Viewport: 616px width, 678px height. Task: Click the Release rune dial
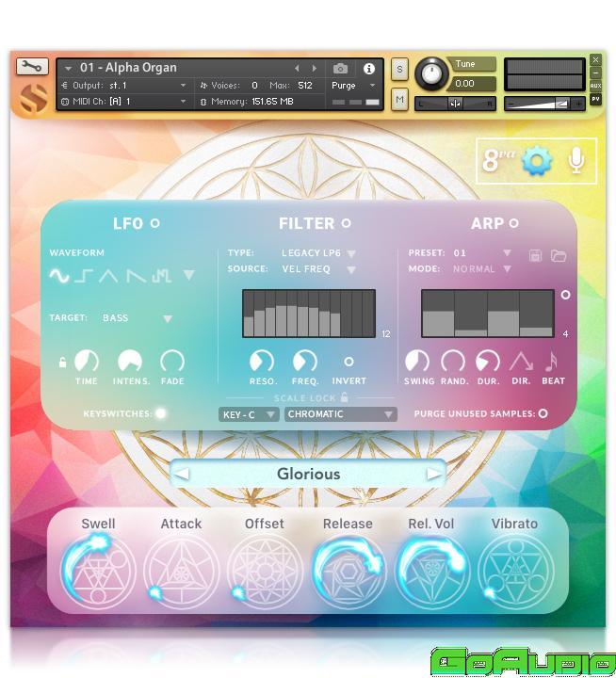349,572
